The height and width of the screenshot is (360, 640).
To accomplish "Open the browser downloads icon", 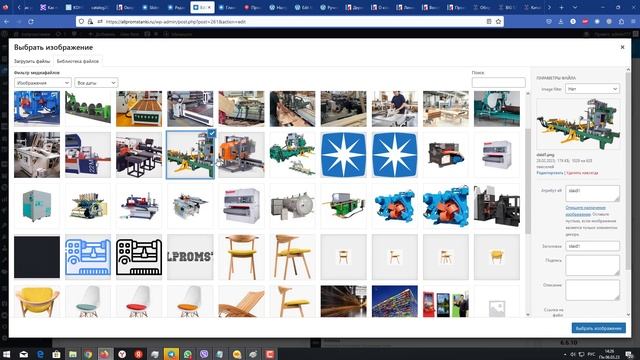I will coord(560,22).
